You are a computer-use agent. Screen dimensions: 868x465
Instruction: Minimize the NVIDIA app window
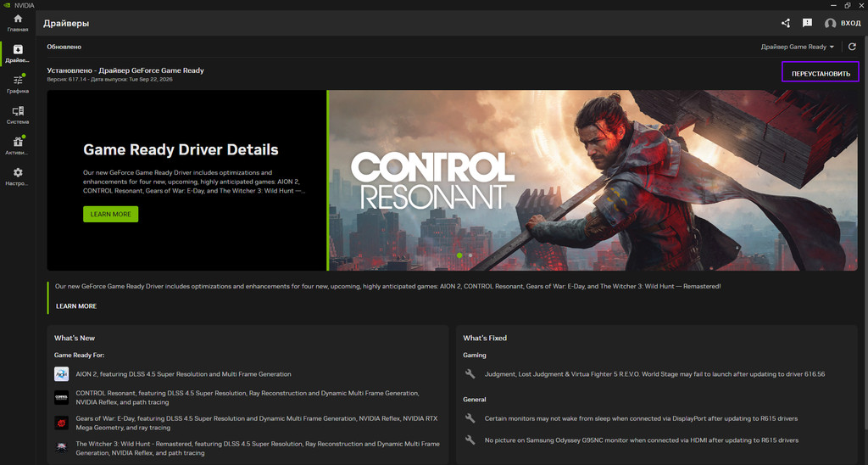[833, 5]
